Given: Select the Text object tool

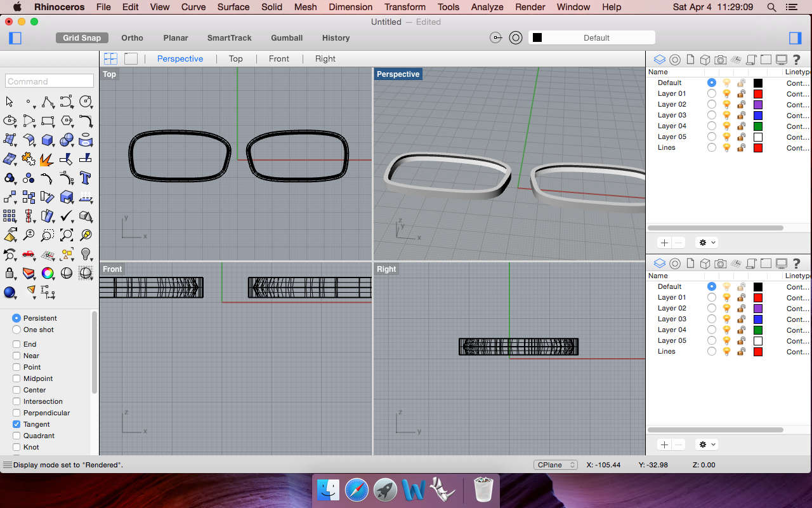Looking at the screenshot, I should (86, 178).
